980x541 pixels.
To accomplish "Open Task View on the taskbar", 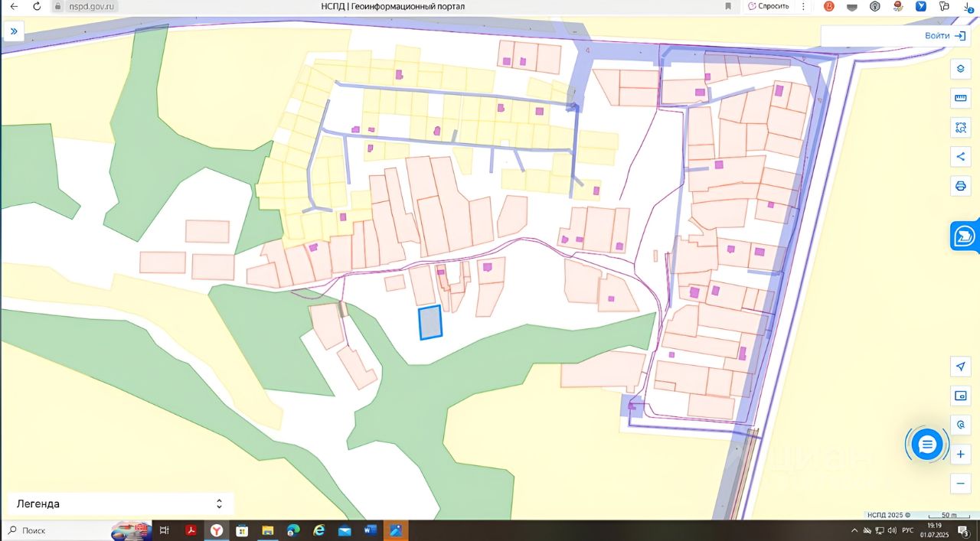I will [x=165, y=530].
